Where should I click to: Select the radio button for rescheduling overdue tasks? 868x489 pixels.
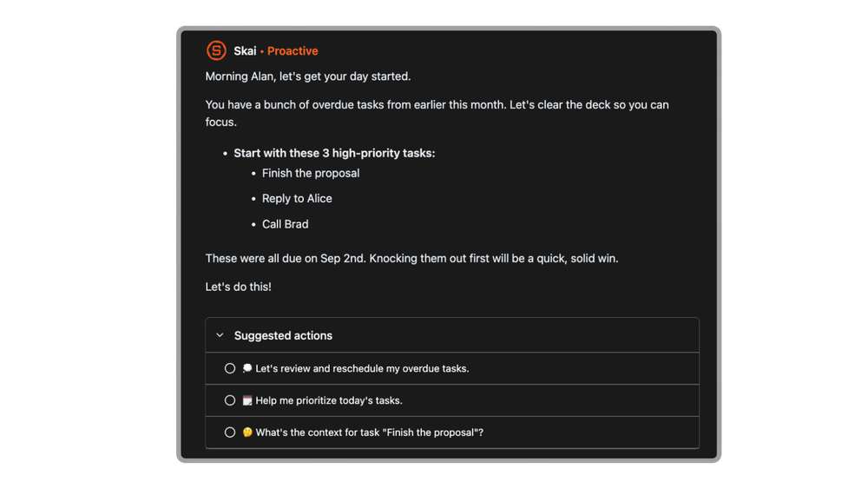click(230, 368)
